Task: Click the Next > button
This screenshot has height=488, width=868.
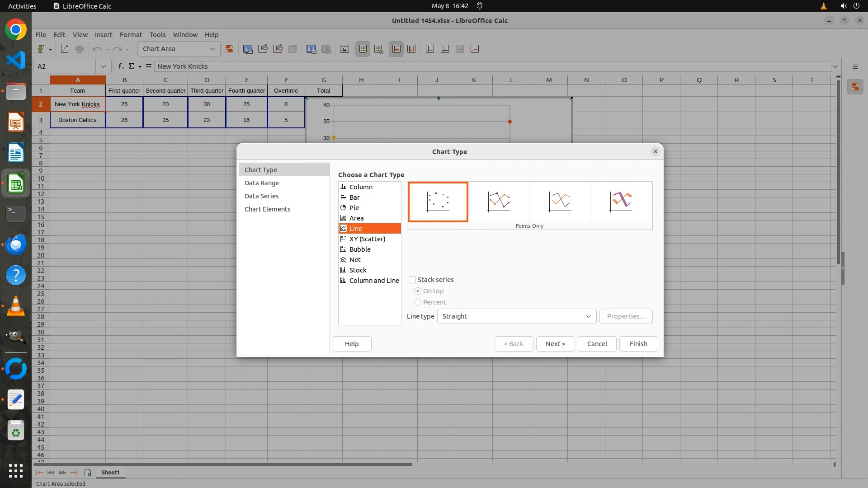Action: [x=555, y=344]
